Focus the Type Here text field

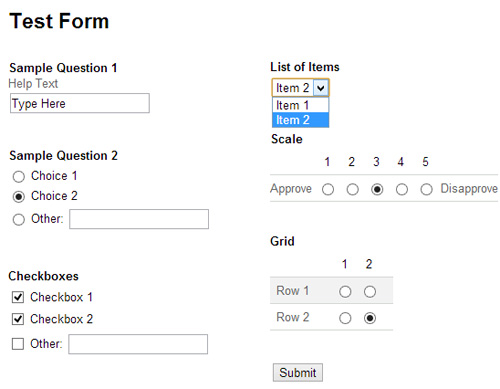[x=80, y=103]
